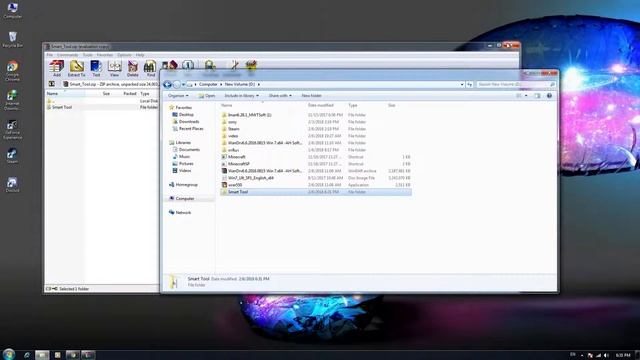Click WinRAR View icon
This screenshot has width=640, height=360.
pos(114,68)
